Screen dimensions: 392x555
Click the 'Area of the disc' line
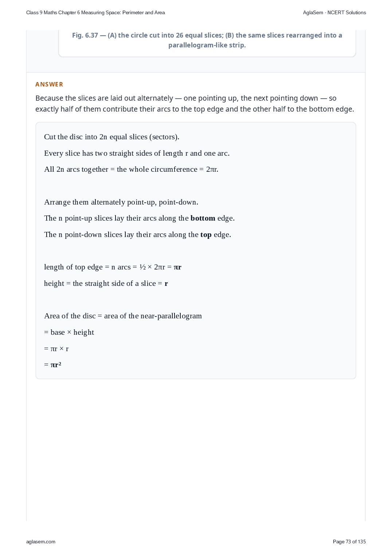123,316
